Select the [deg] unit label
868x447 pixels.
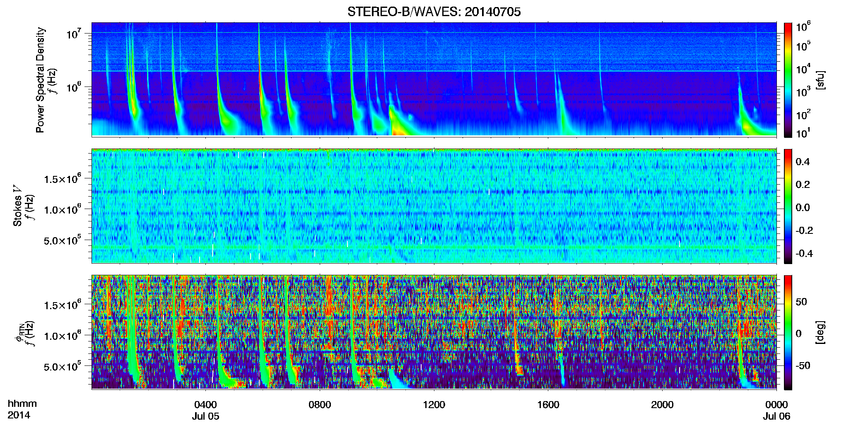(x=820, y=332)
